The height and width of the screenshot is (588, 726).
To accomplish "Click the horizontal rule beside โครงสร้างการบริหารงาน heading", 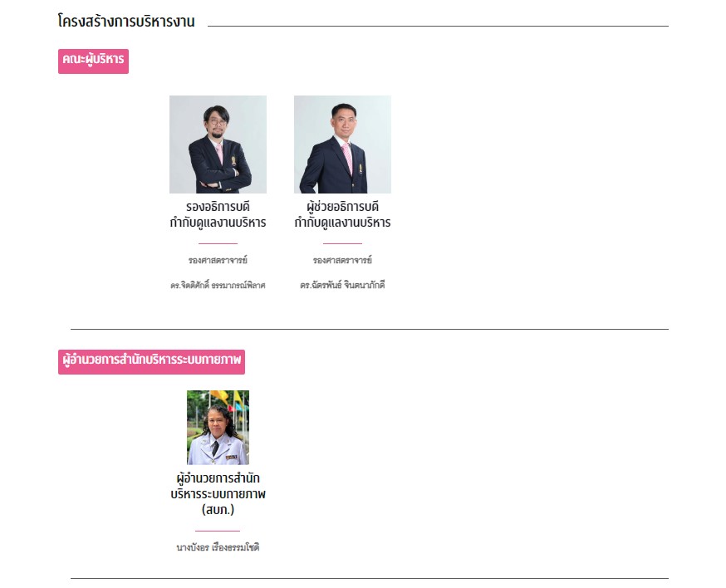I will [x=438, y=26].
